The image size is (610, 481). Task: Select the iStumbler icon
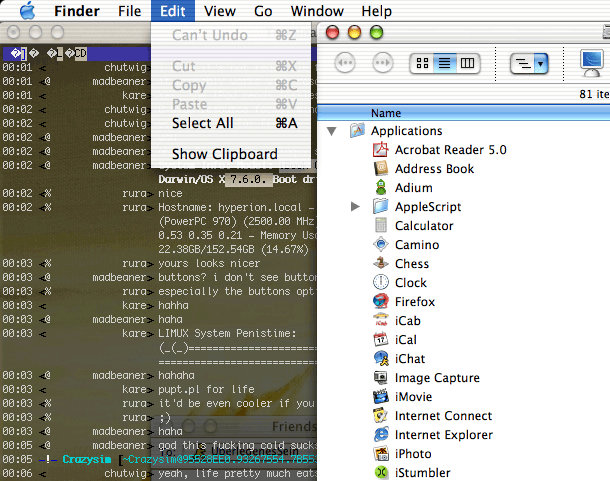point(381,472)
